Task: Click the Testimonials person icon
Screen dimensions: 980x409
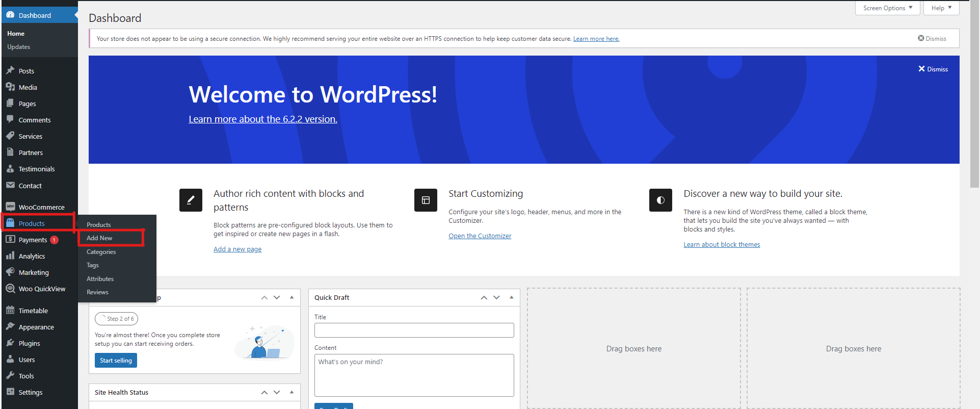Action: (x=10, y=168)
